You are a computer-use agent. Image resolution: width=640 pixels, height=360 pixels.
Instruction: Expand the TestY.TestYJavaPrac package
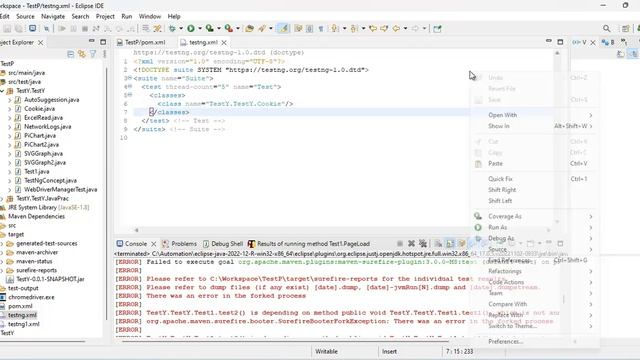2,199
